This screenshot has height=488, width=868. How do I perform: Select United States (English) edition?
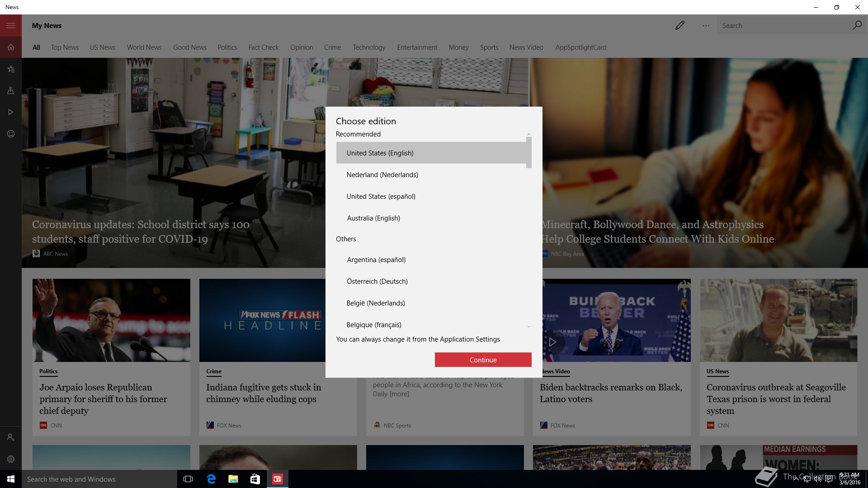click(431, 153)
